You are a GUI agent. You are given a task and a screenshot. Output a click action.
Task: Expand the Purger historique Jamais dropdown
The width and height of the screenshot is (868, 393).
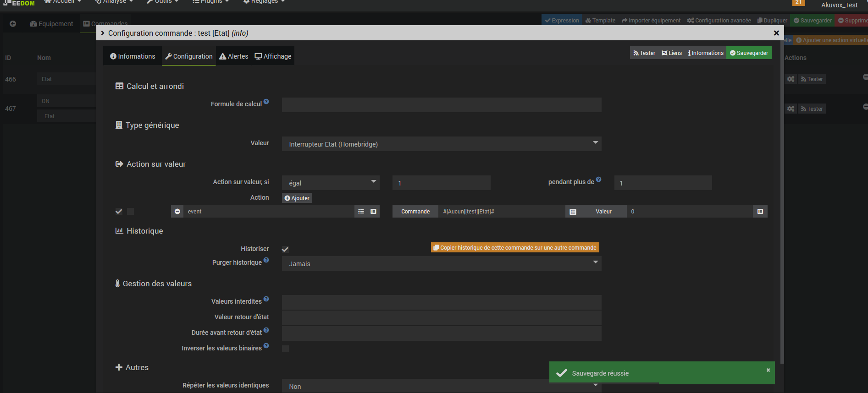pyautogui.click(x=441, y=263)
